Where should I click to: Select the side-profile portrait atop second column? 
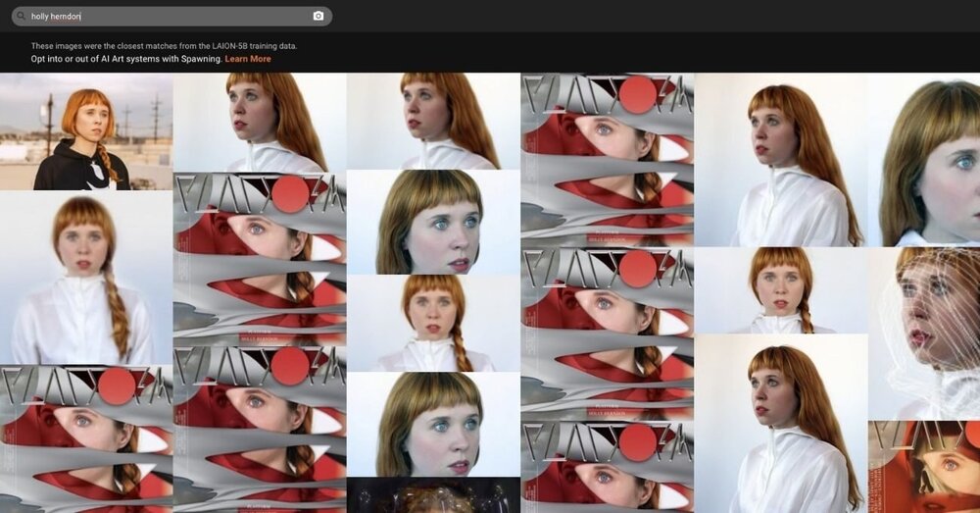(x=260, y=122)
